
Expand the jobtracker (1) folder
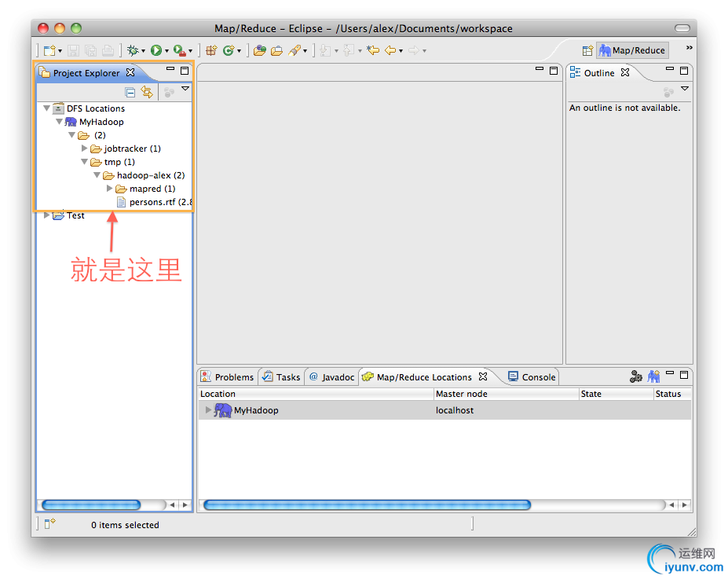[84, 149]
